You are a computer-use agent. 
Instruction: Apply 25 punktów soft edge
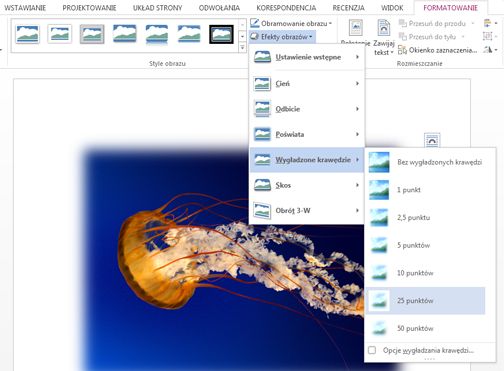pos(425,301)
